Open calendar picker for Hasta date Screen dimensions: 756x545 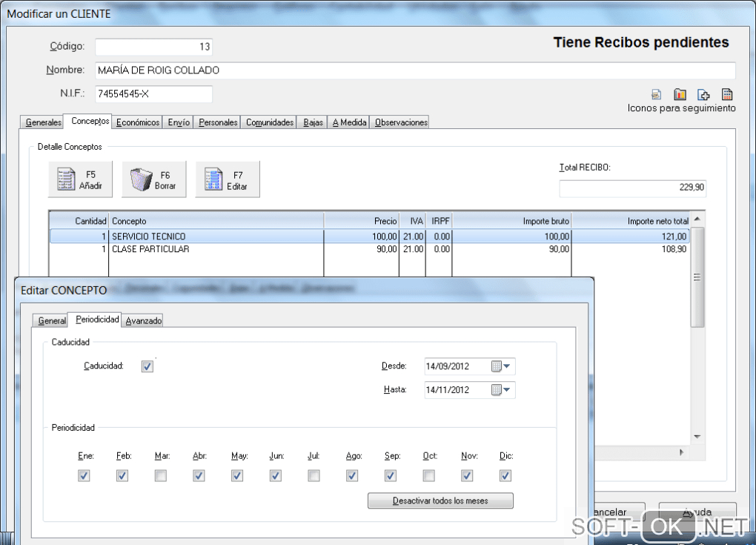pos(501,390)
